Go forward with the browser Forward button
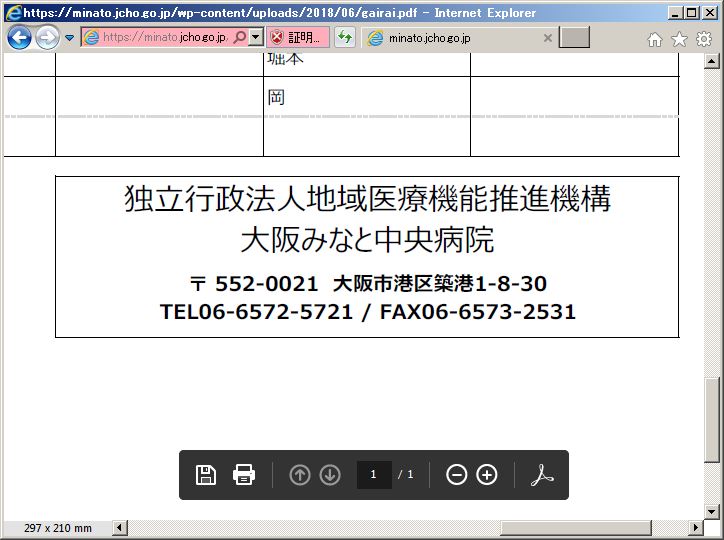Screen dimensions: 724x540 pyautogui.click(x=47, y=38)
